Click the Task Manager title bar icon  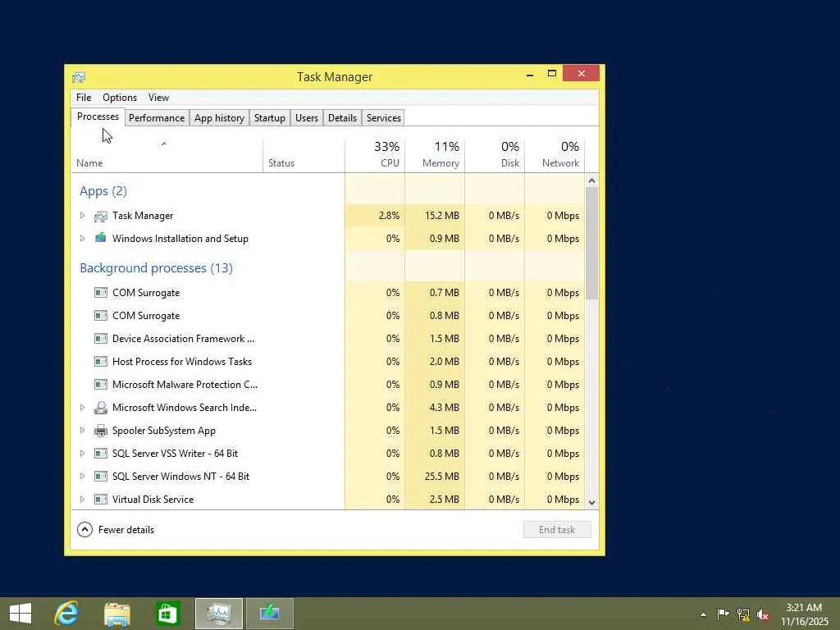pyautogui.click(x=79, y=77)
